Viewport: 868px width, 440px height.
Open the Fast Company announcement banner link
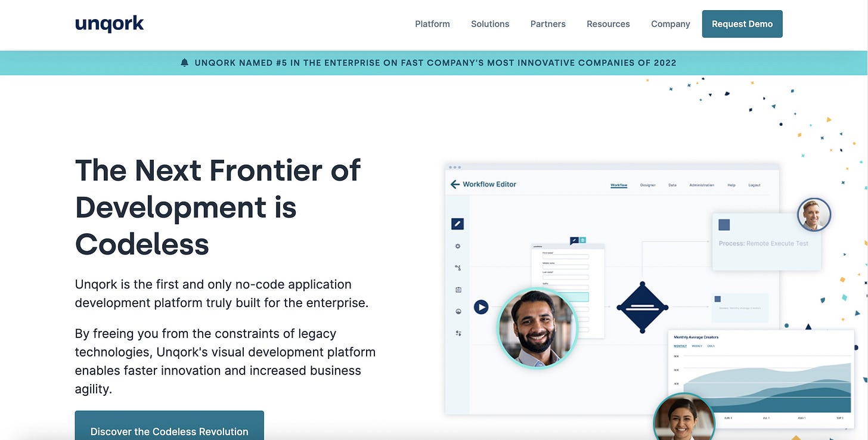435,63
